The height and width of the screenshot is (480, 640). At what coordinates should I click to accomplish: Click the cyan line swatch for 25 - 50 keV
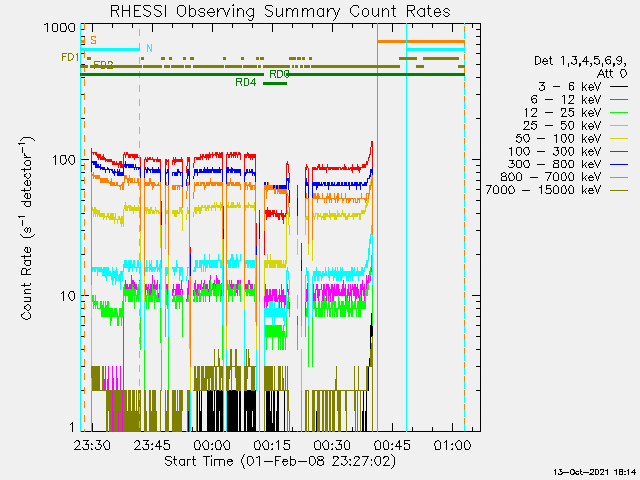click(x=619, y=126)
